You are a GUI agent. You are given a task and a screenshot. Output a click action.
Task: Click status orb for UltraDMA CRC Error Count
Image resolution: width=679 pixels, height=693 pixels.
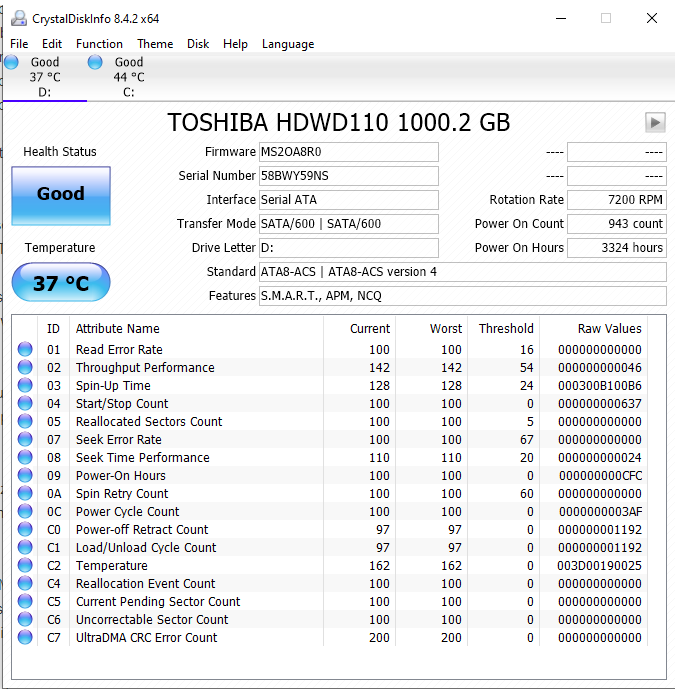click(25, 637)
